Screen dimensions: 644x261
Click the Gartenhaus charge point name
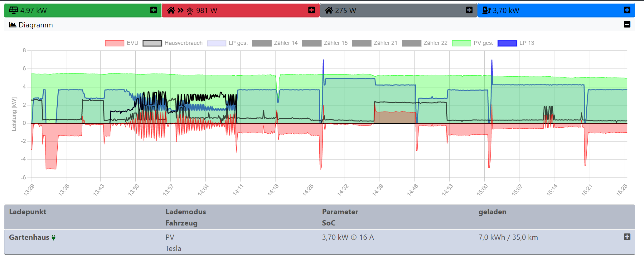coord(29,237)
